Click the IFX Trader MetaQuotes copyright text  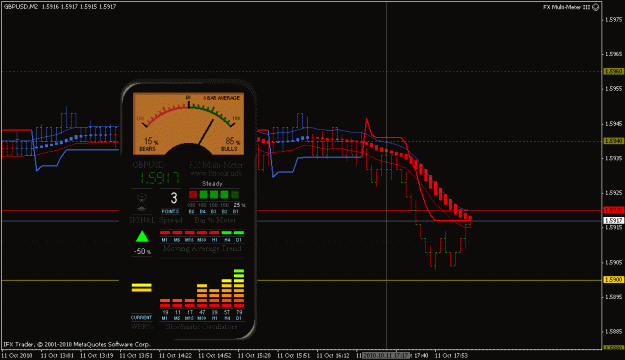[x=77, y=344]
